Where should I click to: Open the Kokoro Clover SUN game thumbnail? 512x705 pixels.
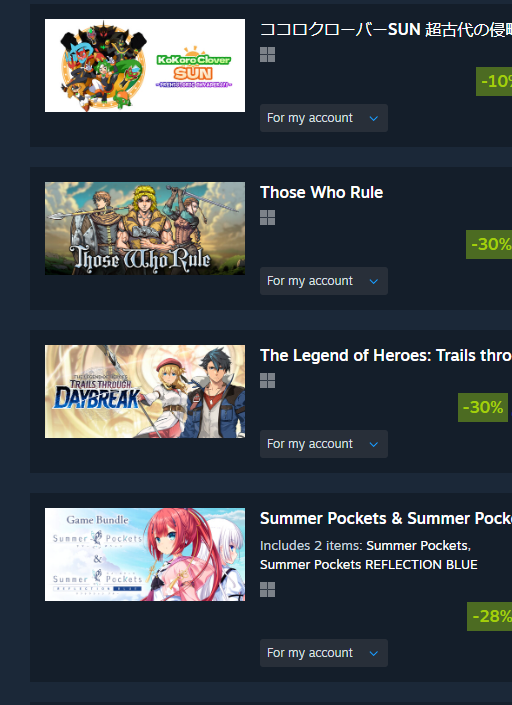(x=145, y=65)
